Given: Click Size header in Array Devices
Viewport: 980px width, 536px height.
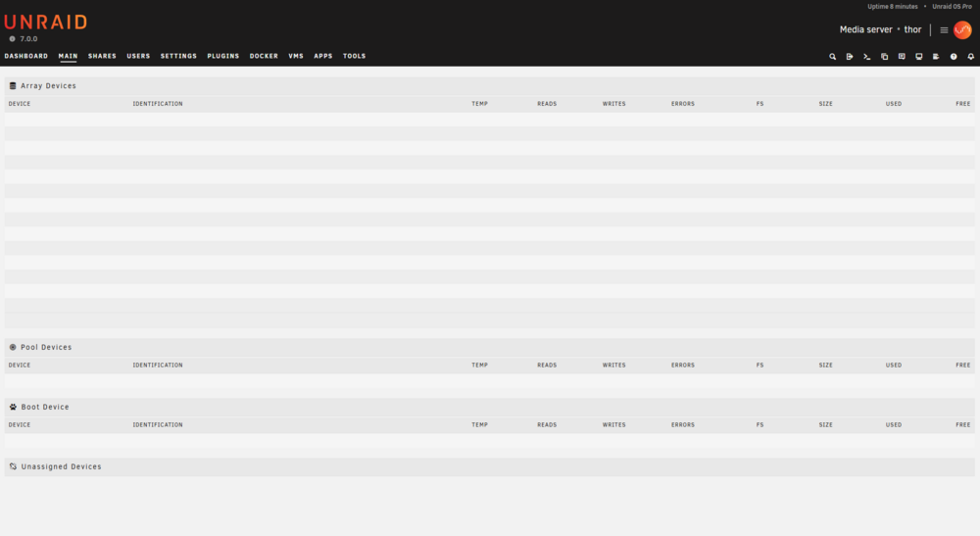Looking at the screenshot, I should click(x=825, y=104).
